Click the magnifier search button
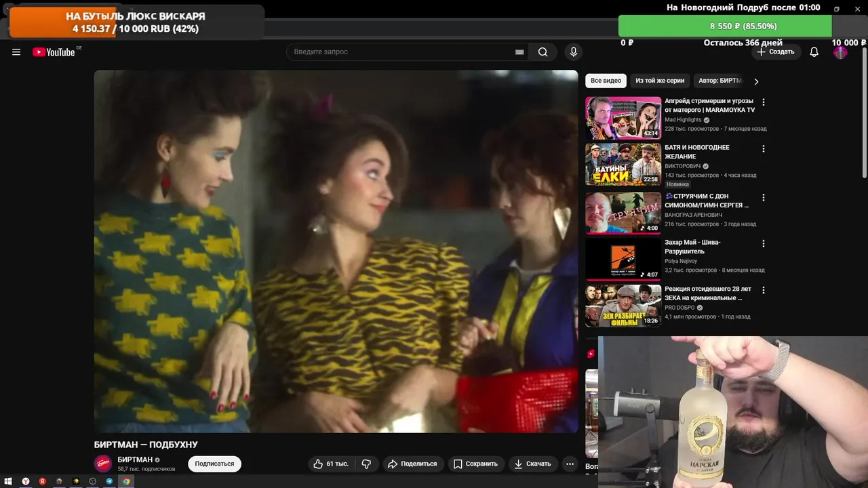Screen dimensions: 868x488 (x=543, y=52)
